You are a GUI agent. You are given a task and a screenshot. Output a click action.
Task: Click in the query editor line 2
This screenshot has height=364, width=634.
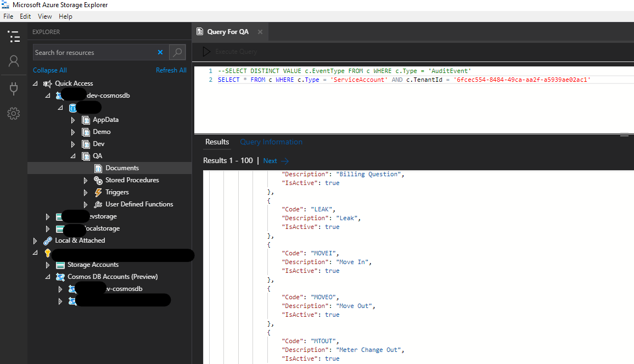(x=405, y=80)
